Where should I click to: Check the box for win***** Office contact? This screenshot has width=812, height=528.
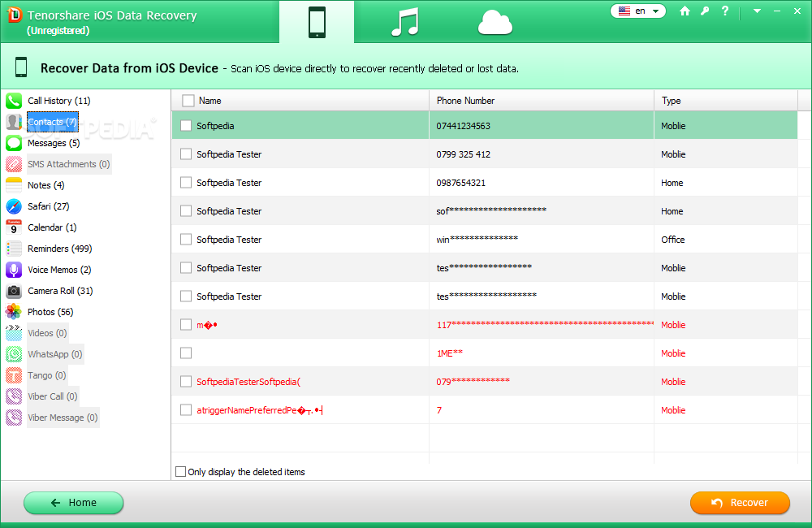pyautogui.click(x=186, y=240)
